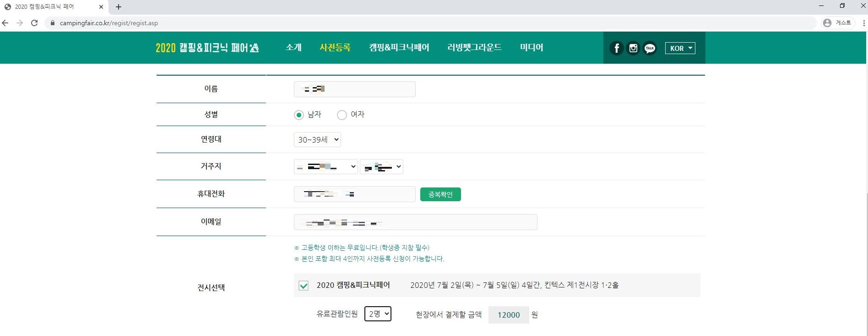Open the Facebook page icon

tap(617, 48)
